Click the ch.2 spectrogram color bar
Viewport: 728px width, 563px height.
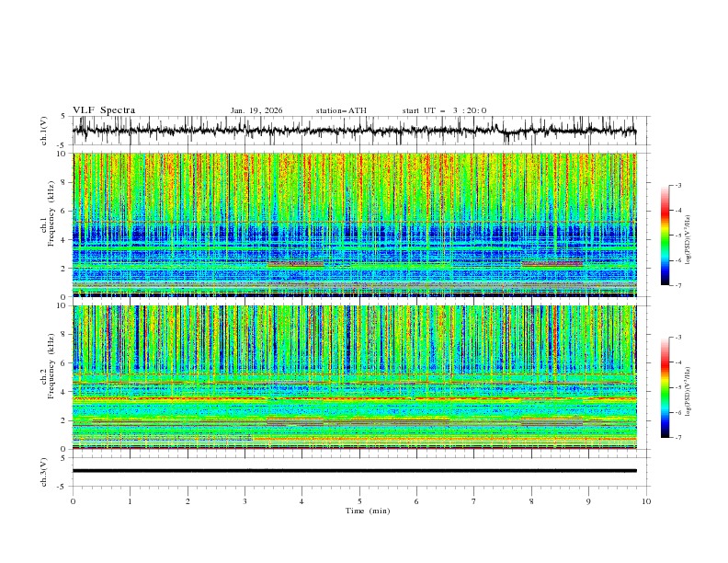coord(665,387)
